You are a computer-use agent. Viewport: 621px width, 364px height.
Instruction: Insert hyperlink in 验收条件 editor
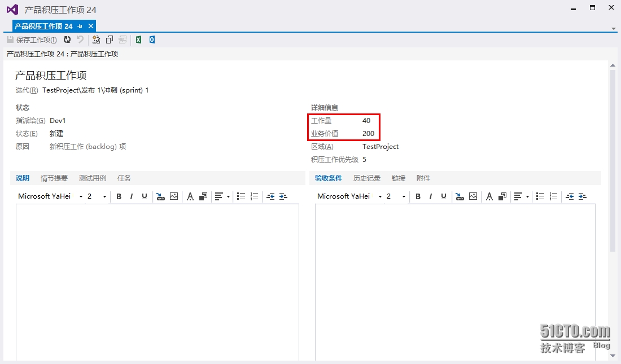(x=460, y=196)
